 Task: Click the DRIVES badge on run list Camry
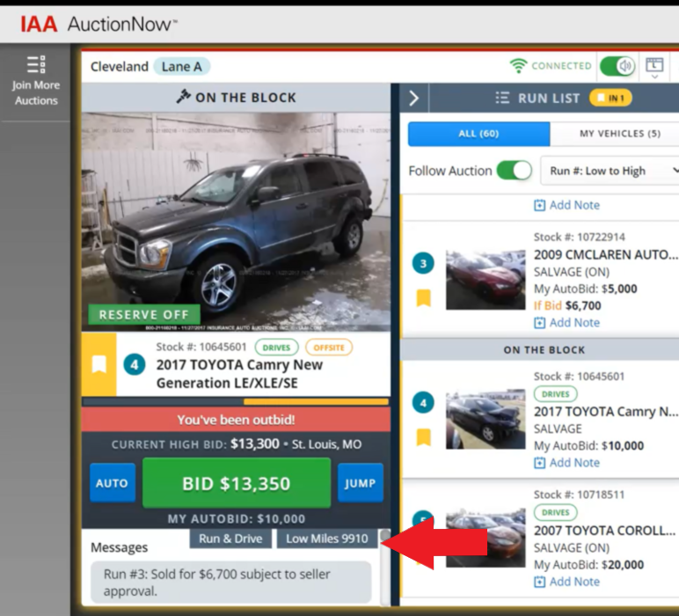[555, 394]
